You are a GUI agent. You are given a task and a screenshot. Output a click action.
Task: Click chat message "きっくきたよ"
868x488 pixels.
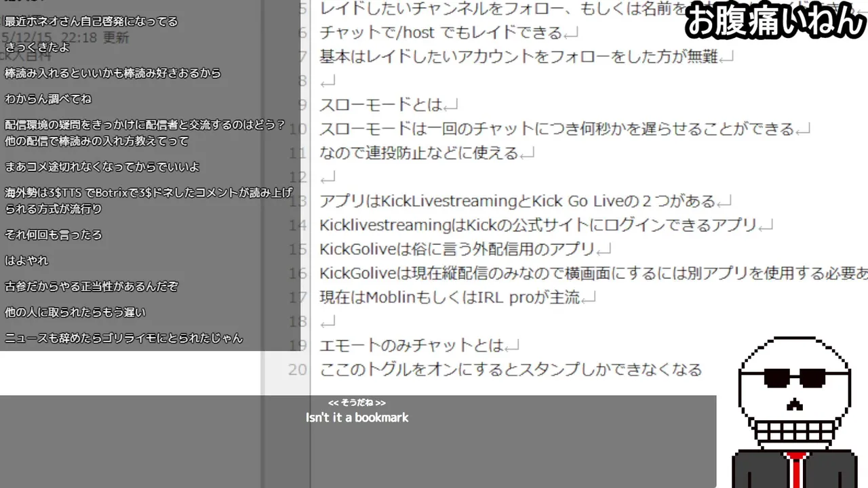click(x=36, y=47)
